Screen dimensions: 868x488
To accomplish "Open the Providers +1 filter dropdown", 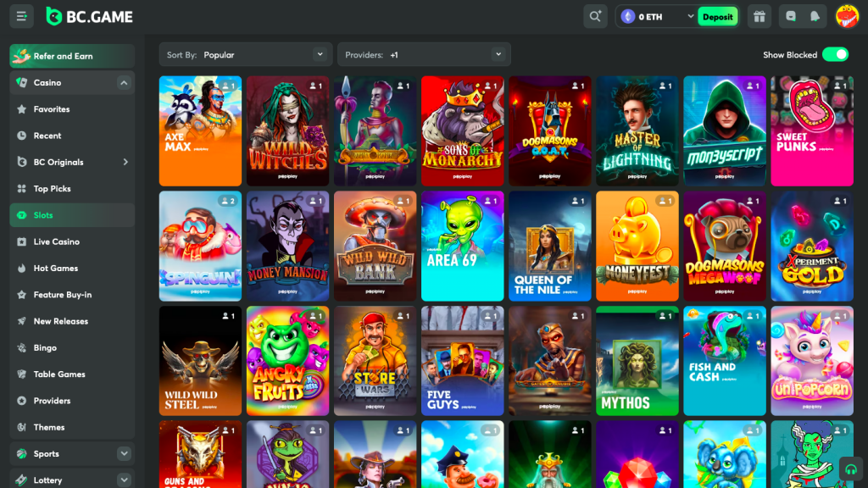I will pos(424,55).
